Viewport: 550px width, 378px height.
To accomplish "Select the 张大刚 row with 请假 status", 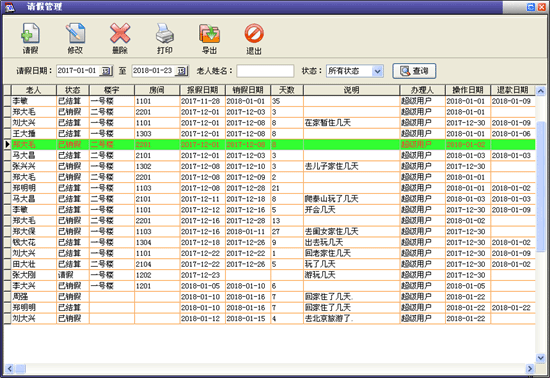I will click(269, 275).
